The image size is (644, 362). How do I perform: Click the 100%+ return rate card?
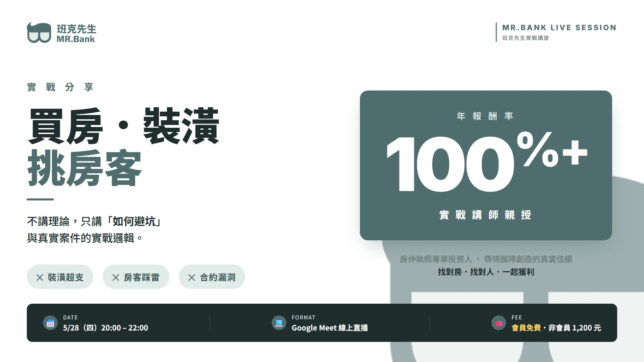click(486, 165)
